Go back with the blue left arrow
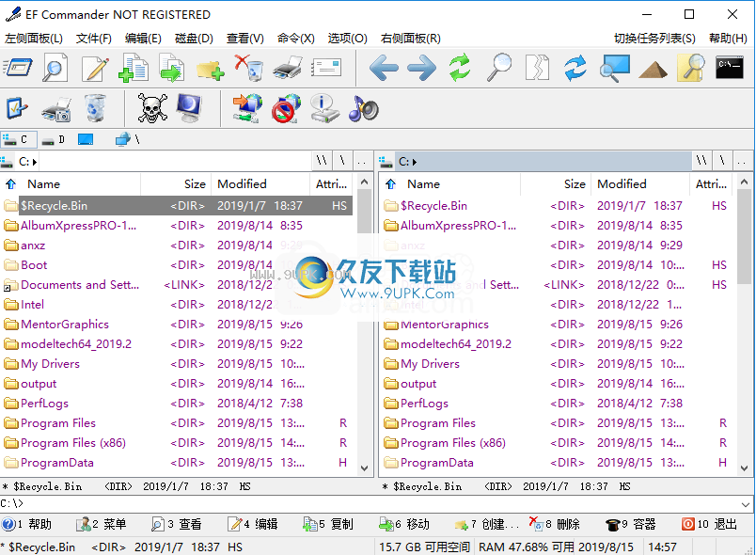The width and height of the screenshot is (756, 555). point(384,68)
